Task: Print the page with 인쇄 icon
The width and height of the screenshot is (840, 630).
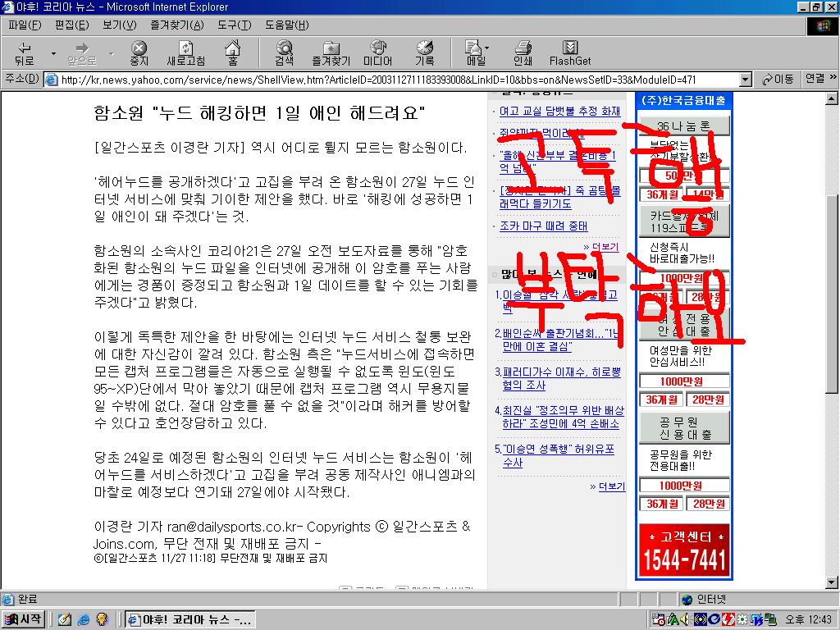Action: [x=523, y=48]
